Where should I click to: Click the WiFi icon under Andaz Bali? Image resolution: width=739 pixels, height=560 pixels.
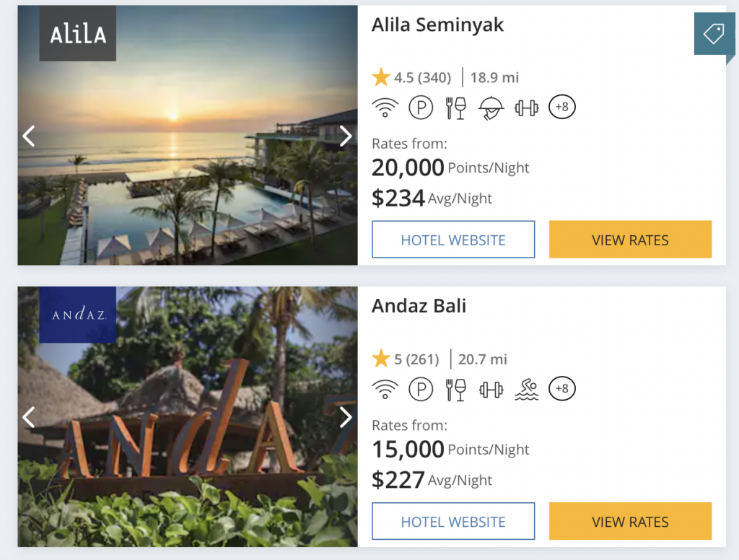tap(386, 389)
